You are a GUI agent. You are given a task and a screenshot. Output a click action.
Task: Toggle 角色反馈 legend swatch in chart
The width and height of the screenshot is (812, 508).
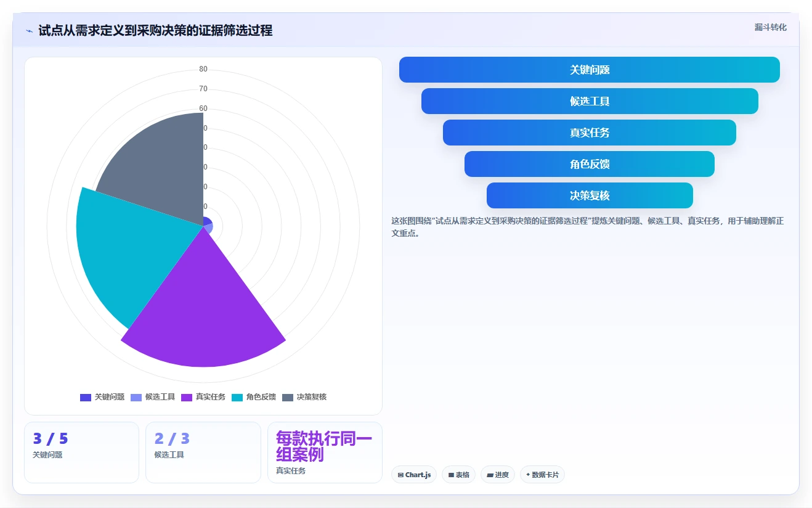point(237,397)
